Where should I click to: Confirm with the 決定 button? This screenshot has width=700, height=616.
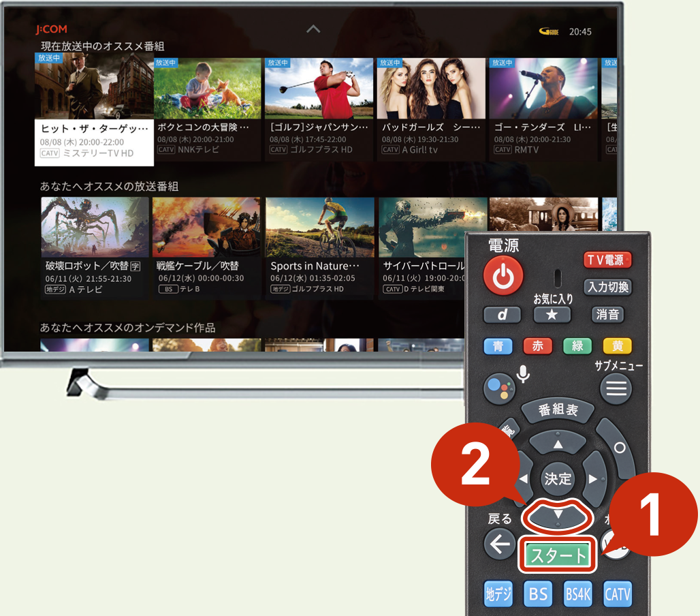tap(558, 479)
